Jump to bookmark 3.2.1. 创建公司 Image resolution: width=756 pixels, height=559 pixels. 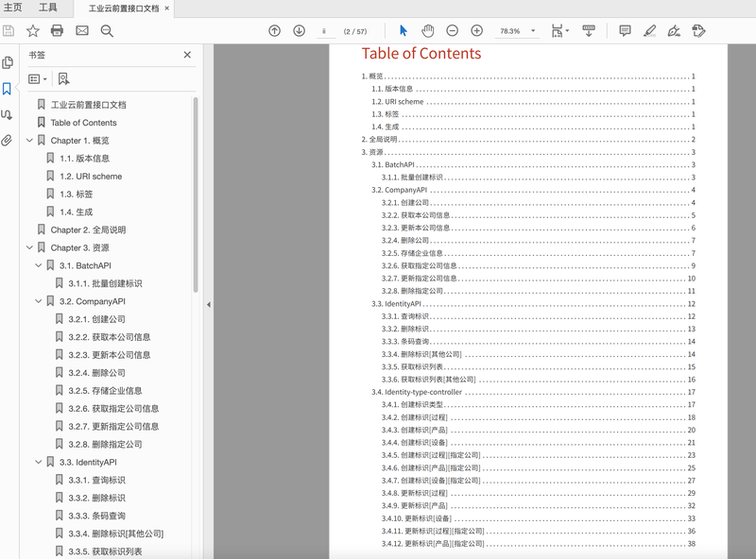click(x=97, y=319)
